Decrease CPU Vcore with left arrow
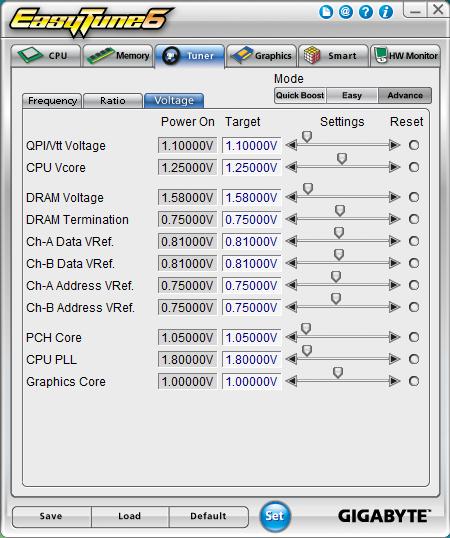Image resolution: width=450 pixels, height=538 pixels. tap(291, 167)
